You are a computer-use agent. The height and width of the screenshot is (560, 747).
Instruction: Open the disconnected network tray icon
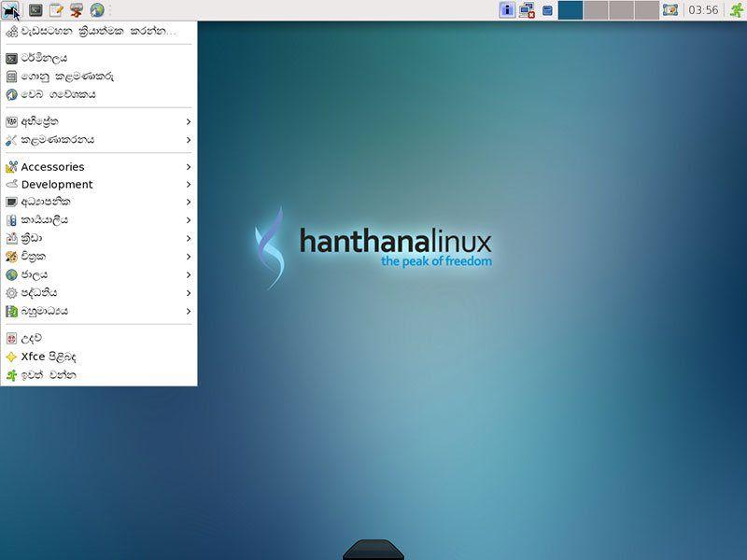tap(528, 10)
